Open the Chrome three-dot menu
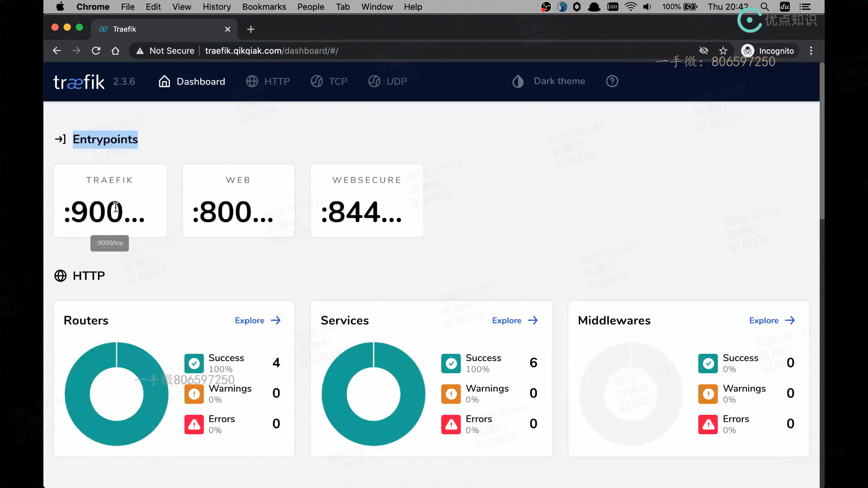 tap(811, 51)
